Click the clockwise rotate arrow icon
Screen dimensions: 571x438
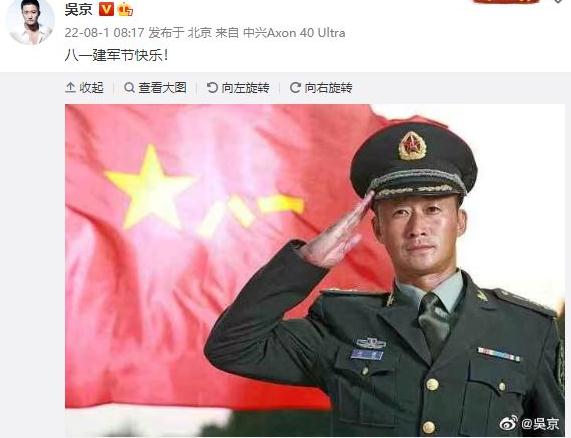(295, 88)
